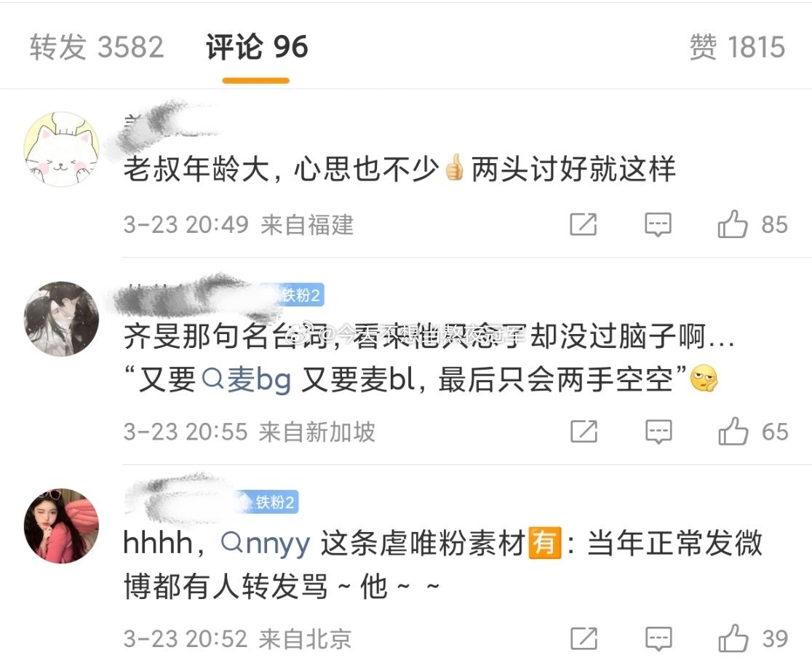Open the comment text starting with 老叔年龄大
Image resolution: width=812 pixels, height=666 pixels.
click(x=399, y=169)
